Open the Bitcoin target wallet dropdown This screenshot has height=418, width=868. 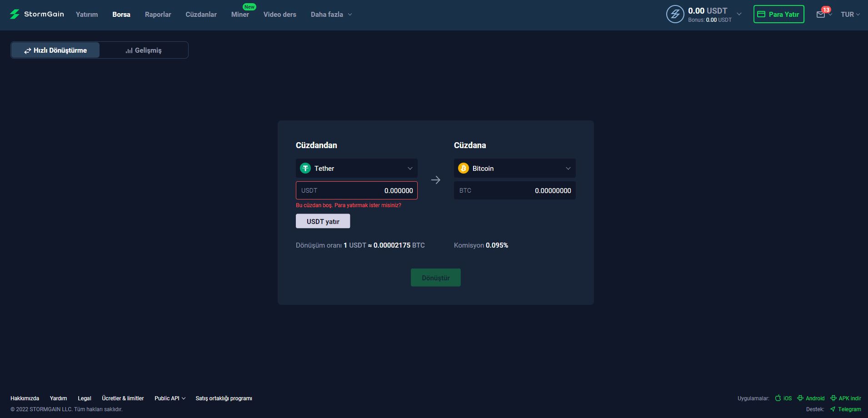pyautogui.click(x=515, y=168)
